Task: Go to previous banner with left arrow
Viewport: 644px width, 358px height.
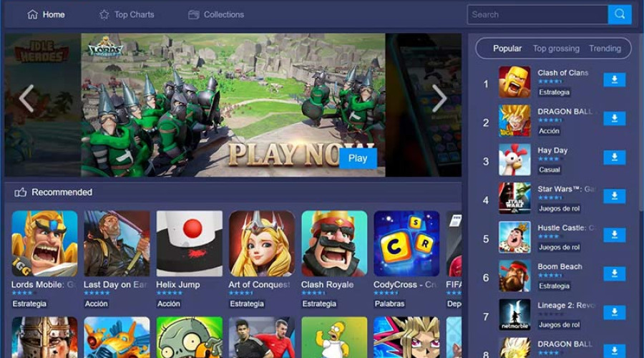Action: click(x=26, y=99)
